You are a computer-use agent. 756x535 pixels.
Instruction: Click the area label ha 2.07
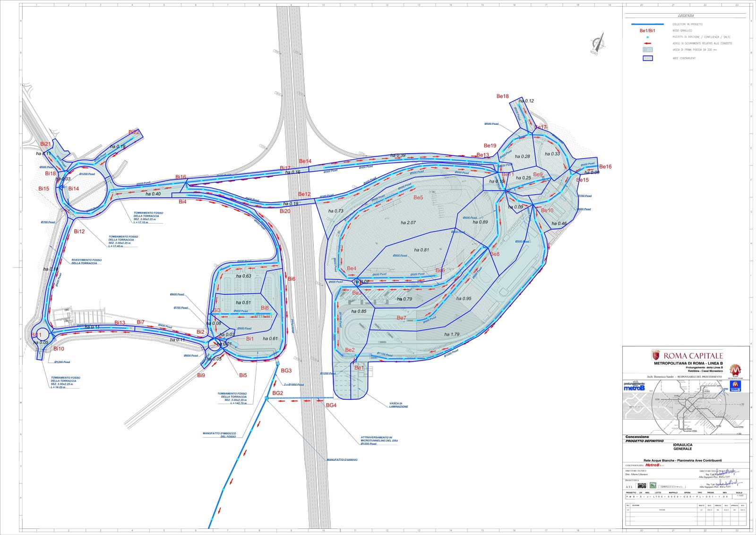(x=408, y=223)
